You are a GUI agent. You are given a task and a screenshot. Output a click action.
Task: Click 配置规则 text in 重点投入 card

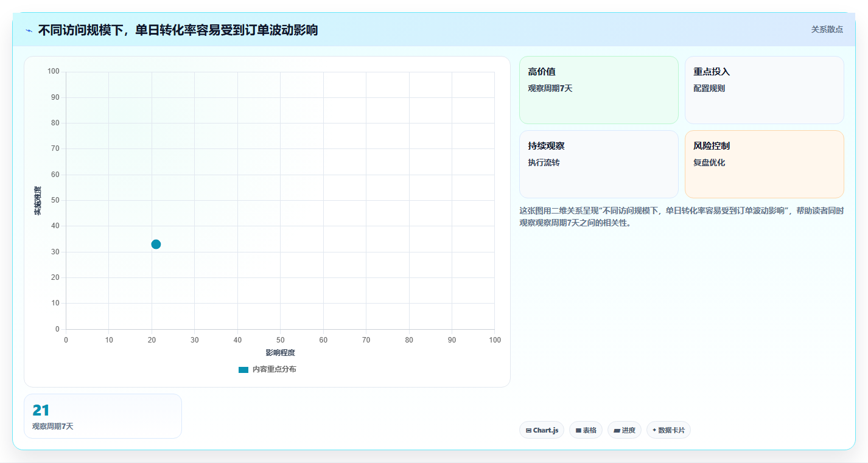pyautogui.click(x=709, y=88)
